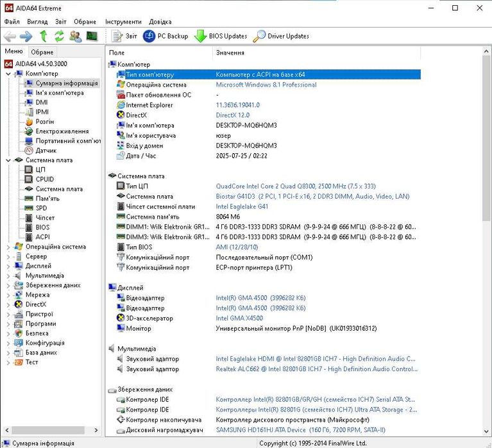Click the vertical scrollbar down arrow
This screenshot has width=492, height=448.
pos(486,431)
